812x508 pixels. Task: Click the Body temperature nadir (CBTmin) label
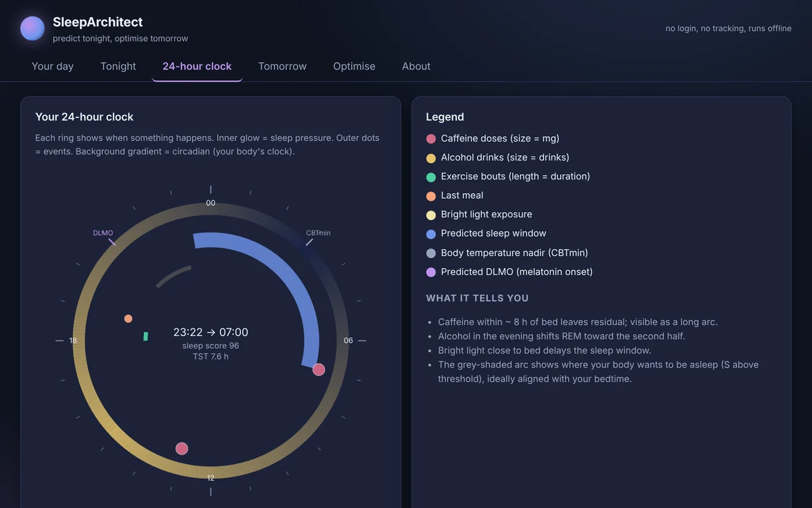[x=514, y=253]
